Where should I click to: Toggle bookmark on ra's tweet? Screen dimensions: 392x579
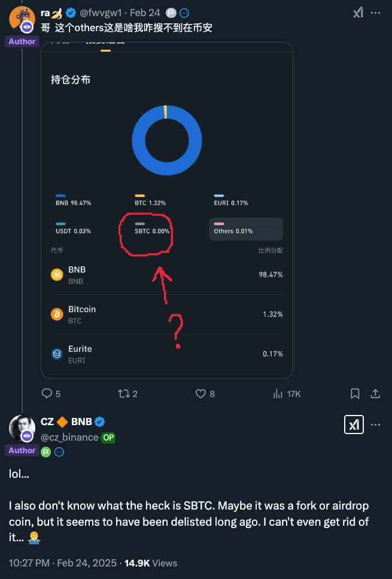point(355,393)
